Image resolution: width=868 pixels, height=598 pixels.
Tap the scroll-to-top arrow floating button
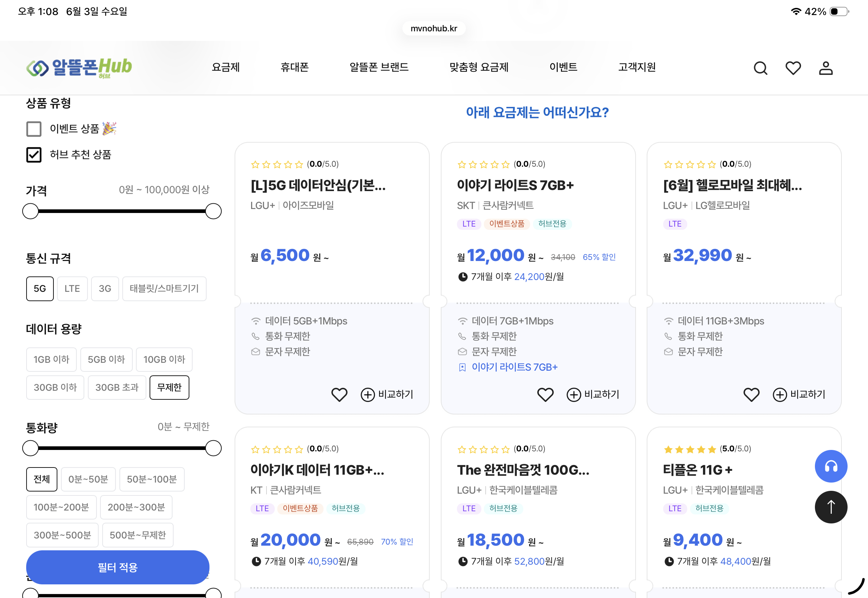[831, 507]
